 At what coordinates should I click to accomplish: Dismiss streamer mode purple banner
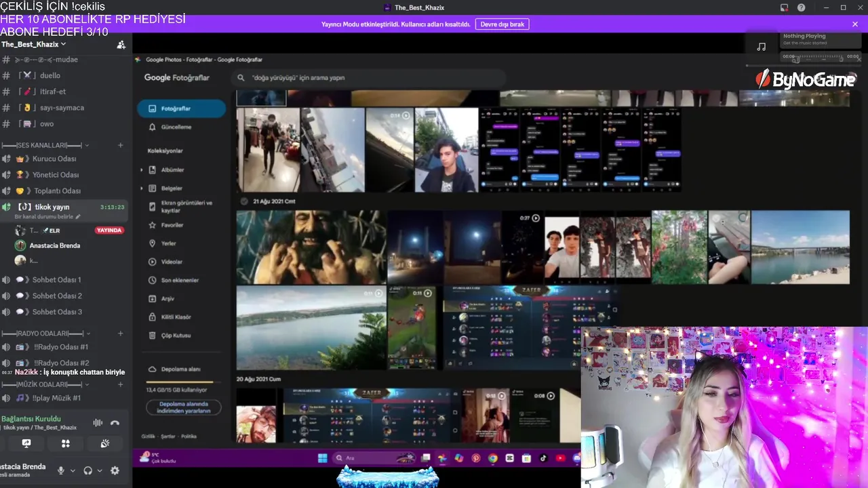(x=855, y=24)
